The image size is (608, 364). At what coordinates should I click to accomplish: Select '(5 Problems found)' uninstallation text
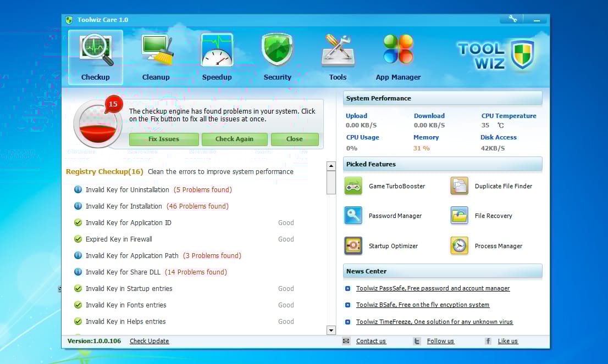(203, 190)
